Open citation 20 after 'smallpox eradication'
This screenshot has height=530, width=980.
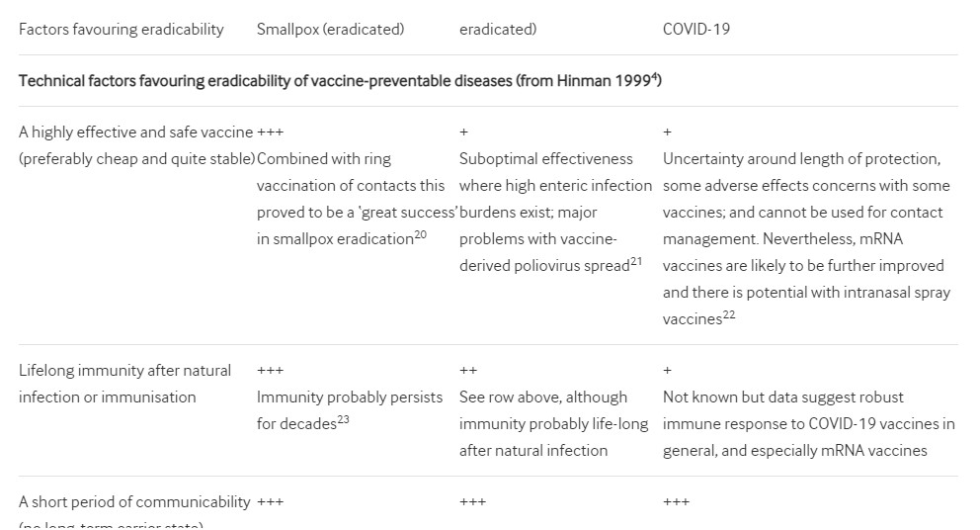(x=421, y=234)
